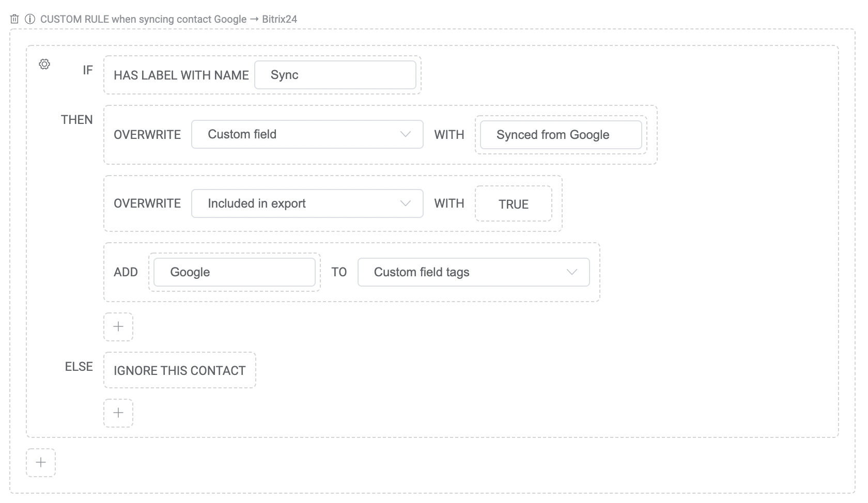Click OVERWRITE next to Custom field
The image size is (868, 503).
(147, 135)
